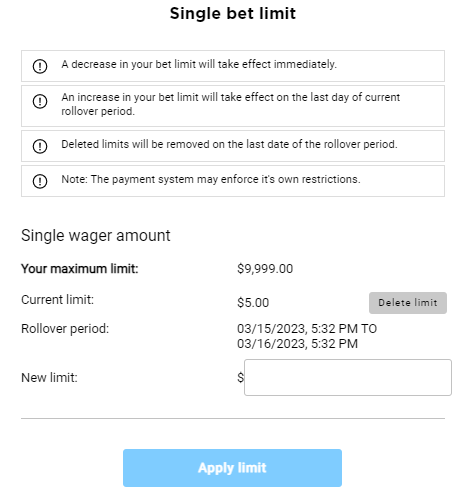Click the New limit label

point(49,378)
